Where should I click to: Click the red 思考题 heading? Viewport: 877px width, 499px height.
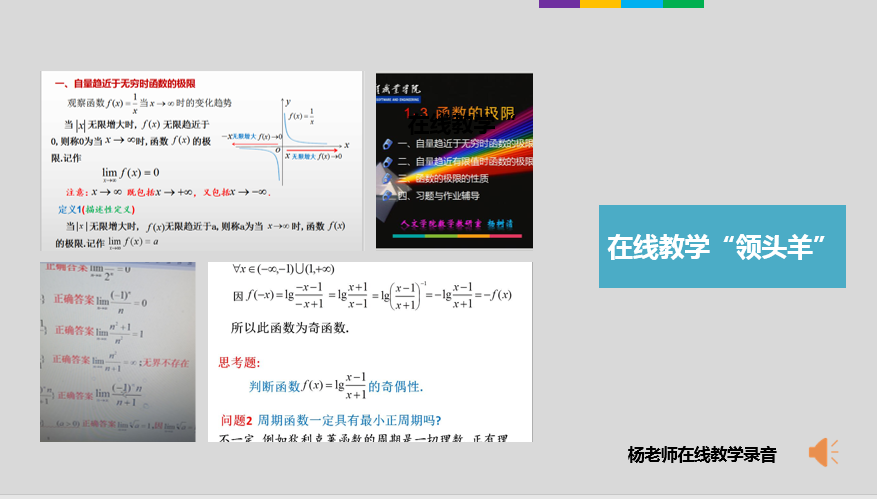click(239, 363)
